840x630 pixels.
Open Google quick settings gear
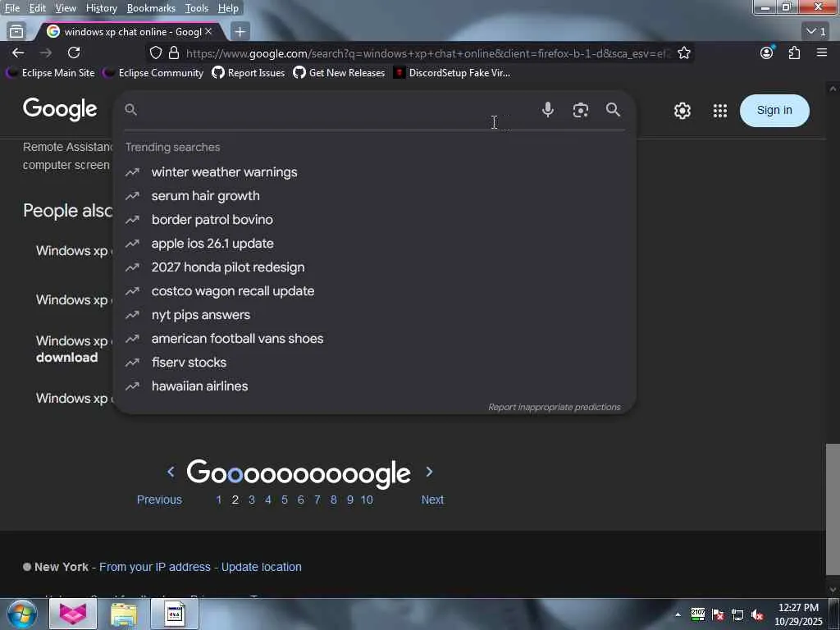[682, 111]
